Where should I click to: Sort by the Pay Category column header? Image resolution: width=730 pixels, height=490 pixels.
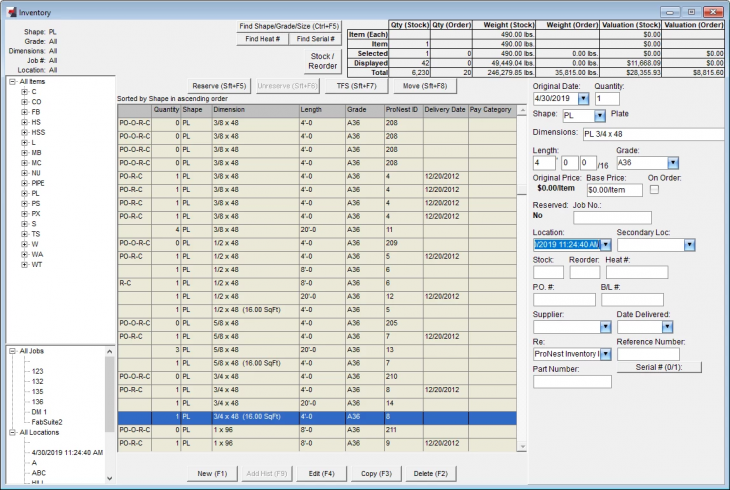click(492, 110)
